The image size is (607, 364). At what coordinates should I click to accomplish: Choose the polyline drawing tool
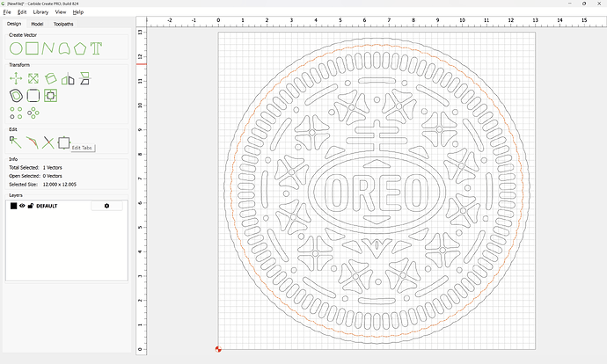tap(48, 47)
